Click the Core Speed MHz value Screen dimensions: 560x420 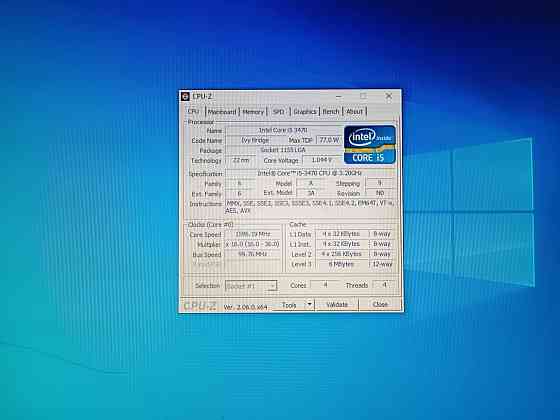[x=253, y=234]
